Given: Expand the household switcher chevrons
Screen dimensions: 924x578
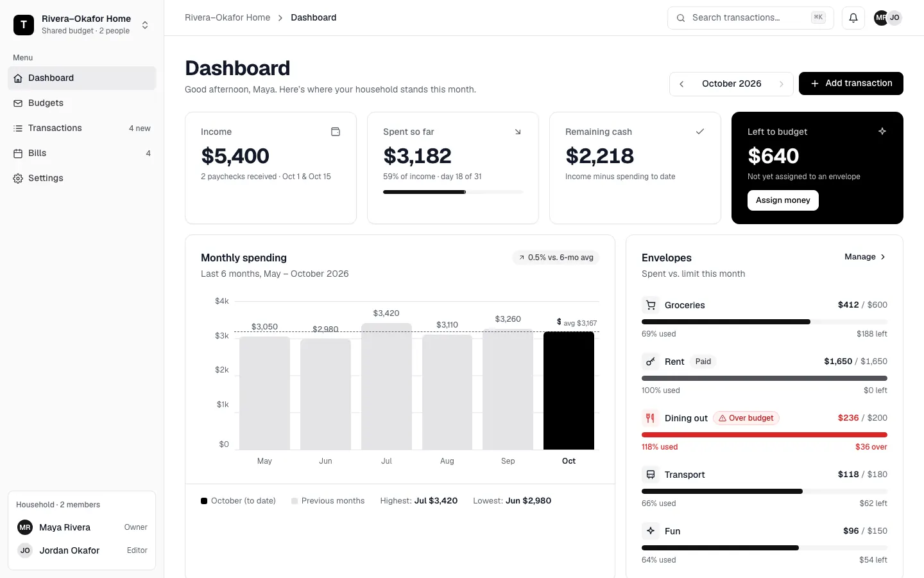Looking at the screenshot, I should (x=145, y=25).
